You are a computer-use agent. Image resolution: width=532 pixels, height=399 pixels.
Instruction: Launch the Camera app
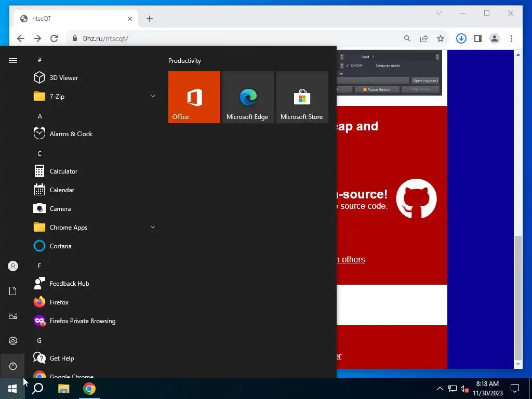pyautogui.click(x=94, y=209)
